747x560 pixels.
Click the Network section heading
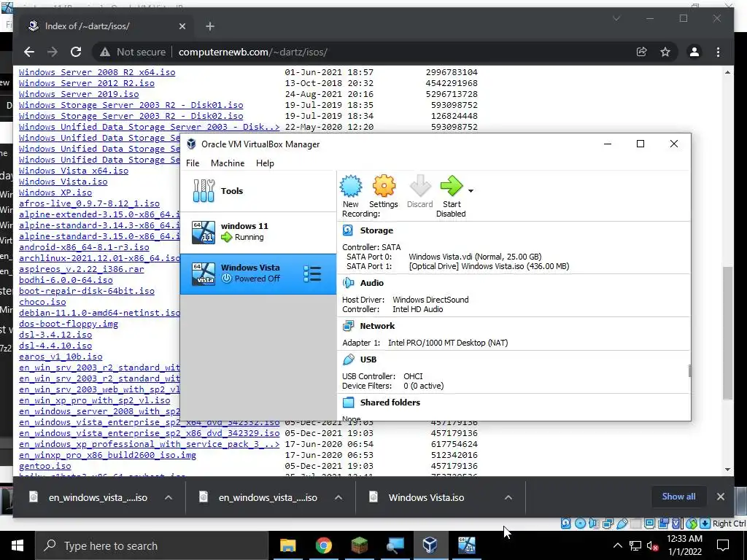point(377,326)
